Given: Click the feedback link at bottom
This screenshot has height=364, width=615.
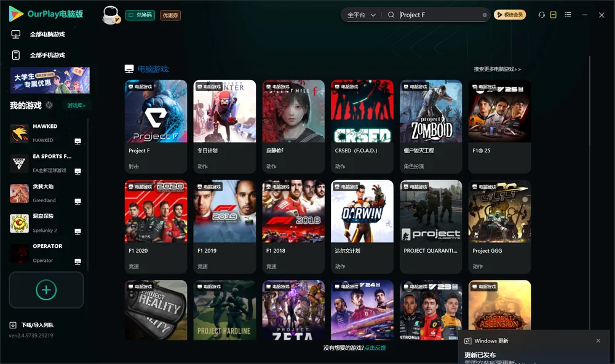Looking at the screenshot, I should pos(375,348).
